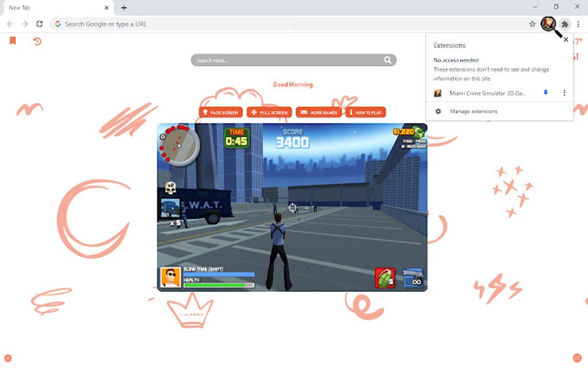Screen dimensions: 588x368
Task: Open the history clock icon on the page
Action: point(37,41)
